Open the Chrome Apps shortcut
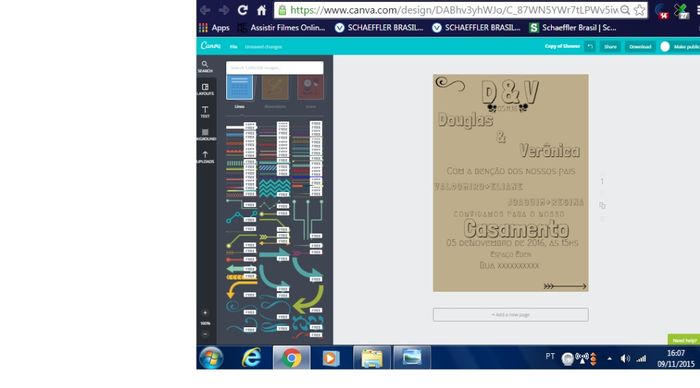This screenshot has height=388, width=700. pyautogui.click(x=214, y=28)
